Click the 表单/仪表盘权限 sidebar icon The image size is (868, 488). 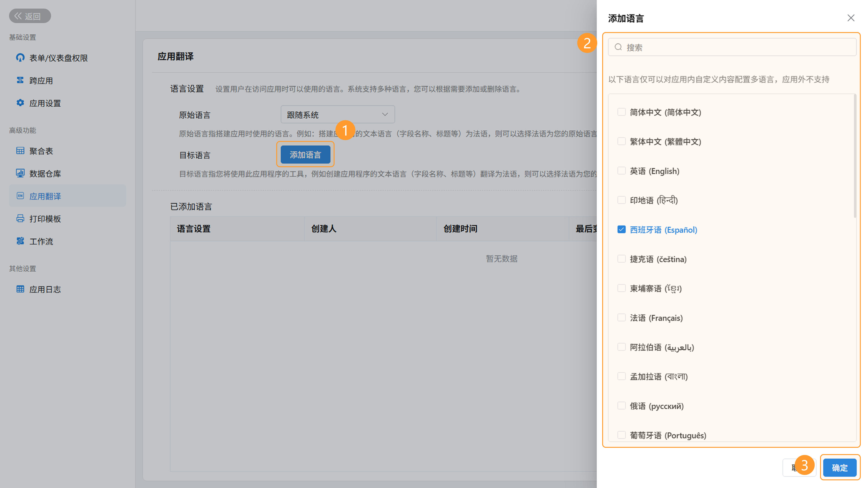(20, 58)
